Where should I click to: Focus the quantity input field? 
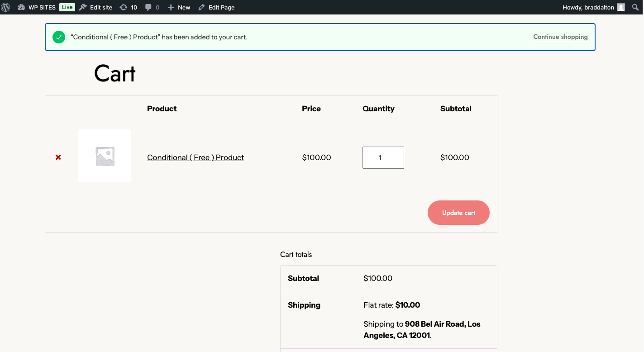tap(383, 157)
